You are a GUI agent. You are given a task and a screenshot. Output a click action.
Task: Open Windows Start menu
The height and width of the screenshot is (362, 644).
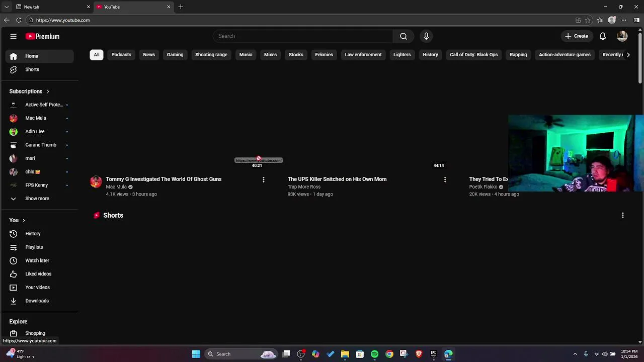tap(196, 354)
